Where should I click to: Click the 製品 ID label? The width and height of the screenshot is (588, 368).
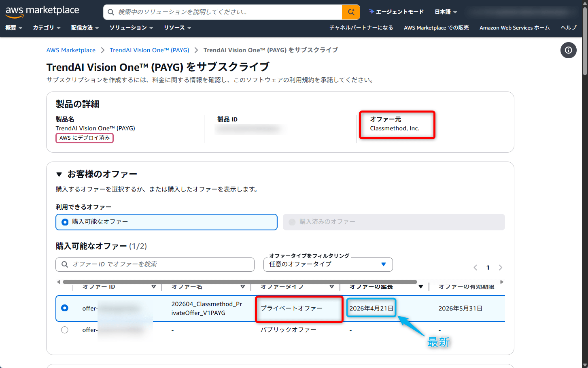point(227,119)
